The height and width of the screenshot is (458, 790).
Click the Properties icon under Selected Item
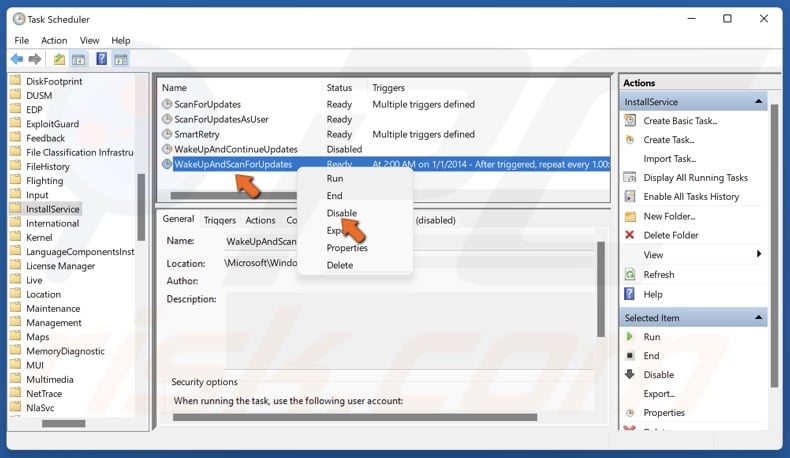pos(630,413)
